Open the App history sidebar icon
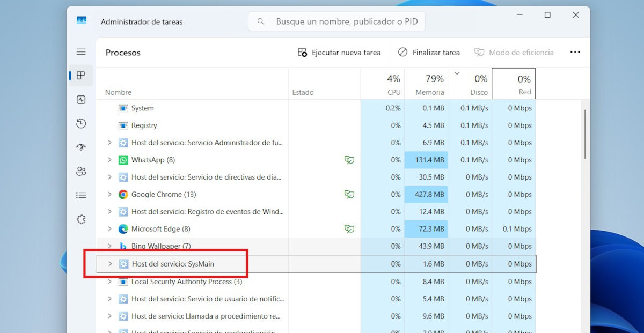644x333 pixels. pyautogui.click(x=81, y=123)
